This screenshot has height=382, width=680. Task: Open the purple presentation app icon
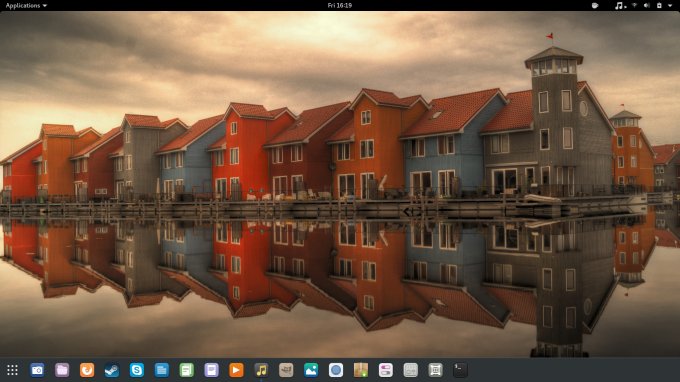click(x=211, y=370)
